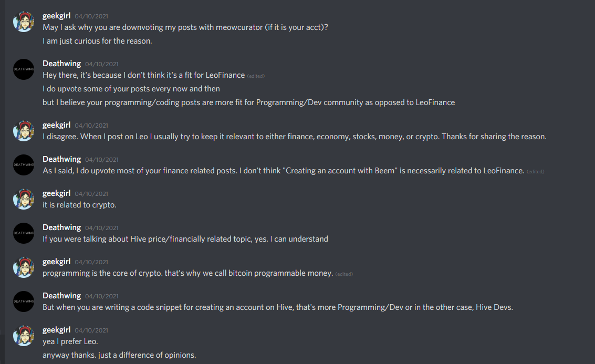Open the geekgirl username above the meowcurator question
595x364 pixels.
(x=57, y=16)
